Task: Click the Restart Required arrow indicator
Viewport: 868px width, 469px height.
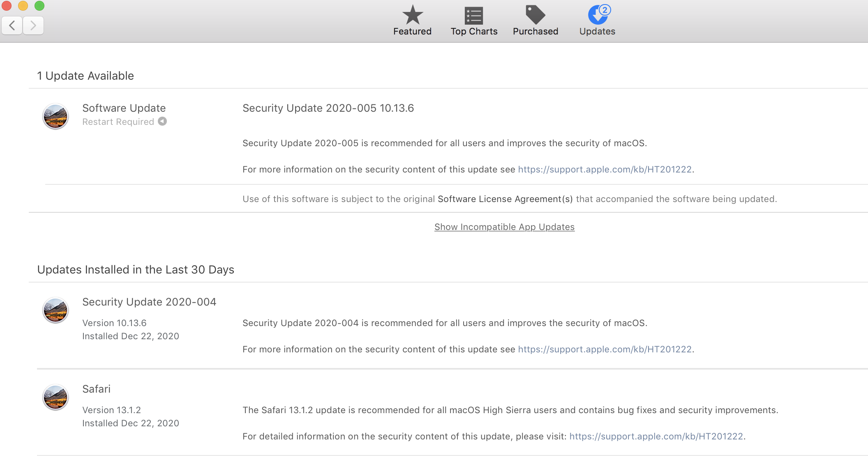Action: point(163,122)
